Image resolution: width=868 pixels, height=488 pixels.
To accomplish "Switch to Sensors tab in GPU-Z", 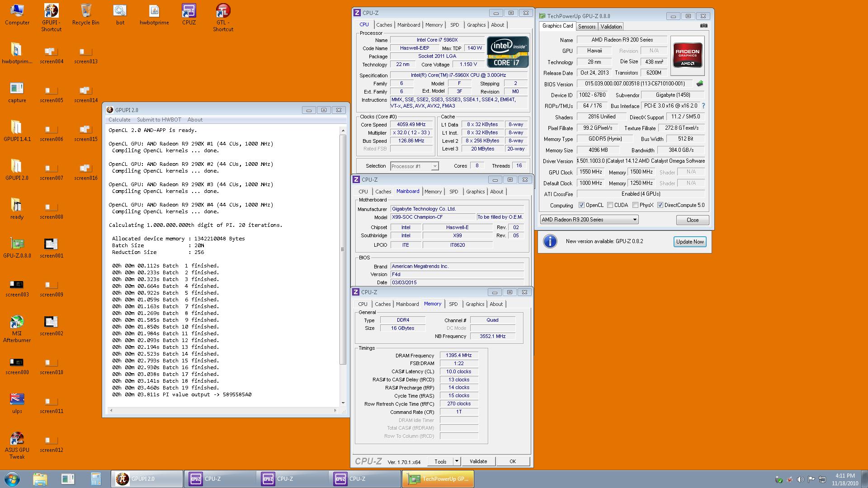I will click(587, 27).
